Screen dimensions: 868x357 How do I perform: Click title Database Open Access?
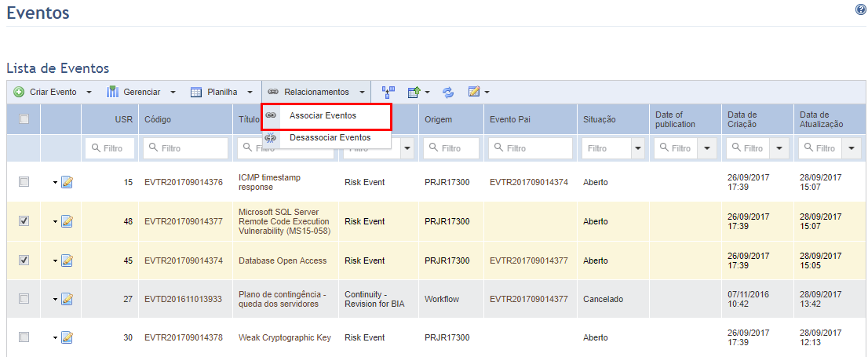[x=283, y=260]
